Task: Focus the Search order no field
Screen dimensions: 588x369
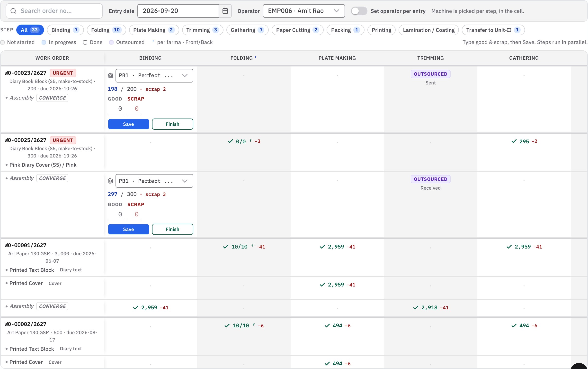Action: coord(54,11)
